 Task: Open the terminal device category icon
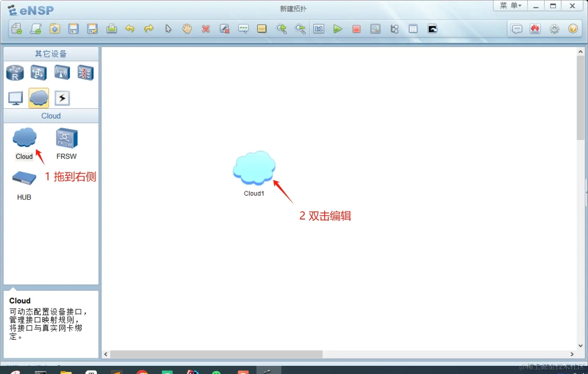15,98
